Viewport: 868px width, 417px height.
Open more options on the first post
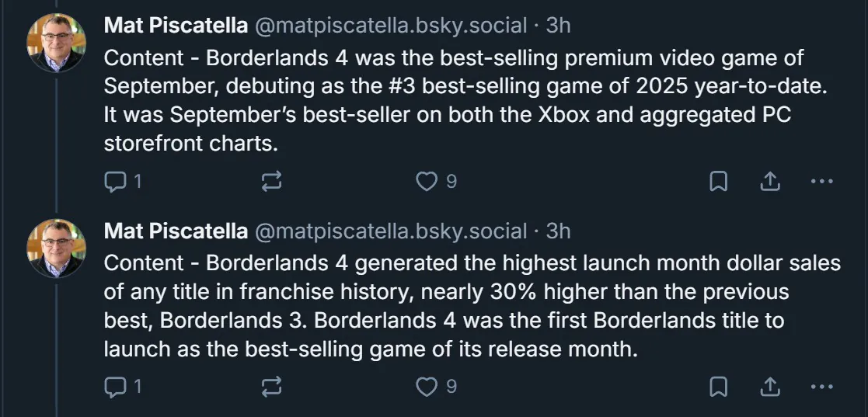click(x=821, y=182)
